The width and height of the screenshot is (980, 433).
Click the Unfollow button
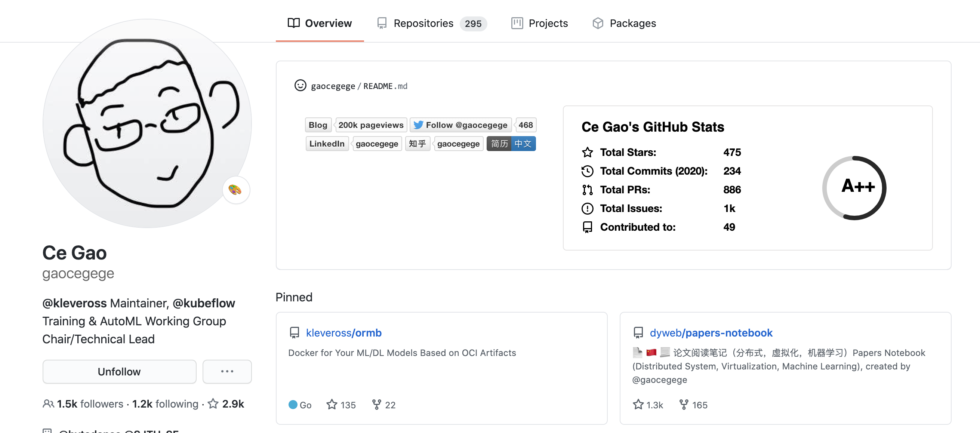pyautogui.click(x=119, y=371)
